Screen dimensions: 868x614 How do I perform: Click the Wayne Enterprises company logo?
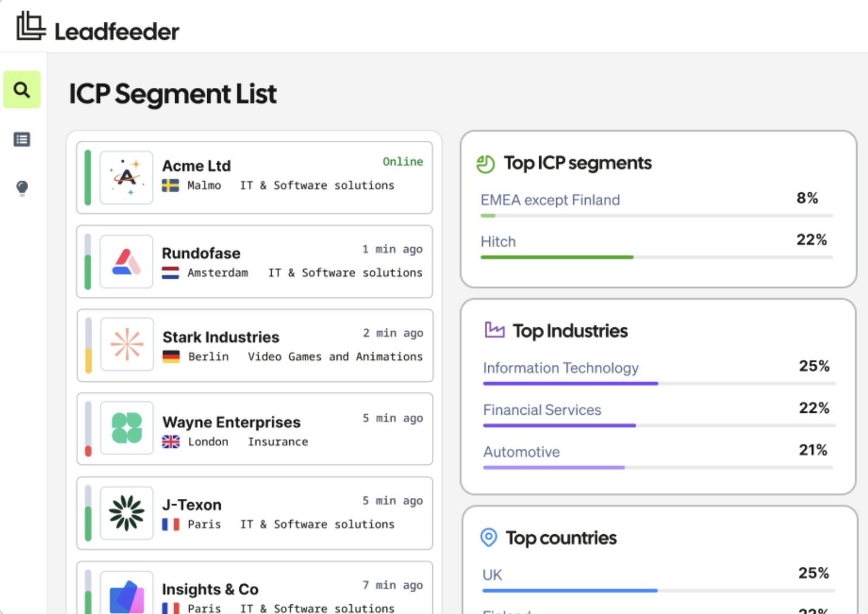[127, 428]
